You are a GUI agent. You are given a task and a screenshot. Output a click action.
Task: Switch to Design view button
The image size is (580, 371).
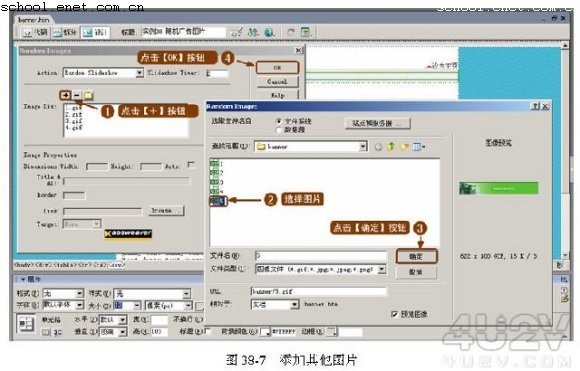95,33
